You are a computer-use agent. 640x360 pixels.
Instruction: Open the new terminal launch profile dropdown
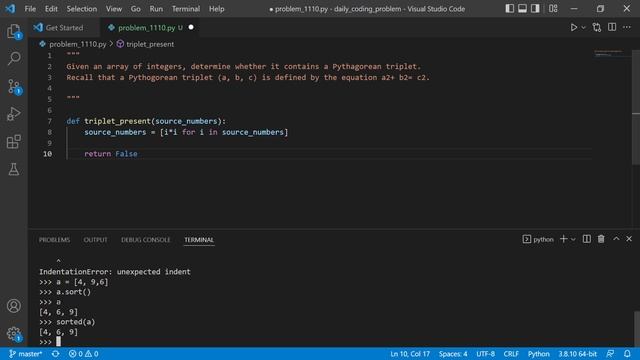(x=573, y=240)
